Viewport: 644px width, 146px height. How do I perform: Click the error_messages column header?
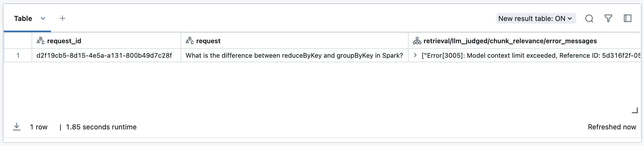[510, 41]
